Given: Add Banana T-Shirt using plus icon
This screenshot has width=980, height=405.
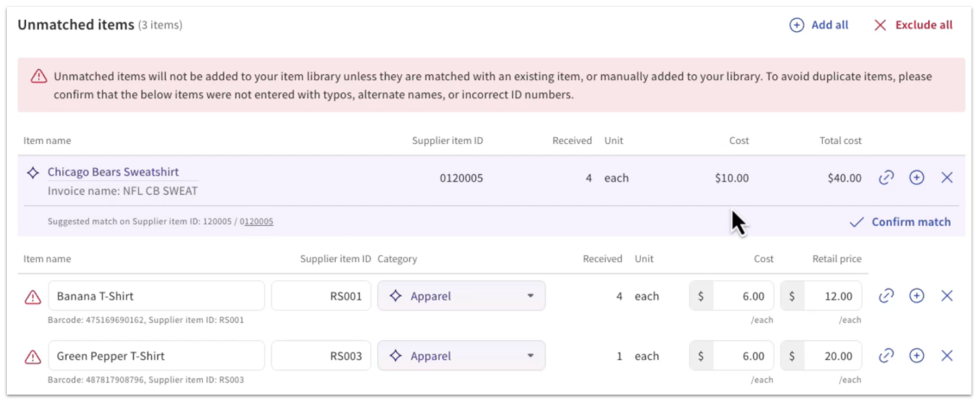Looking at the screenshot, I should [x=916, y=296].
